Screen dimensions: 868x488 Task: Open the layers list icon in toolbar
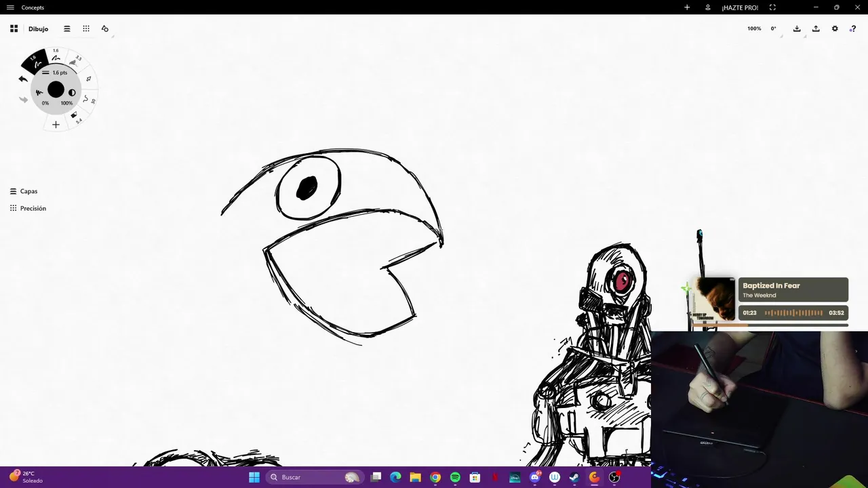coord(66,28)
